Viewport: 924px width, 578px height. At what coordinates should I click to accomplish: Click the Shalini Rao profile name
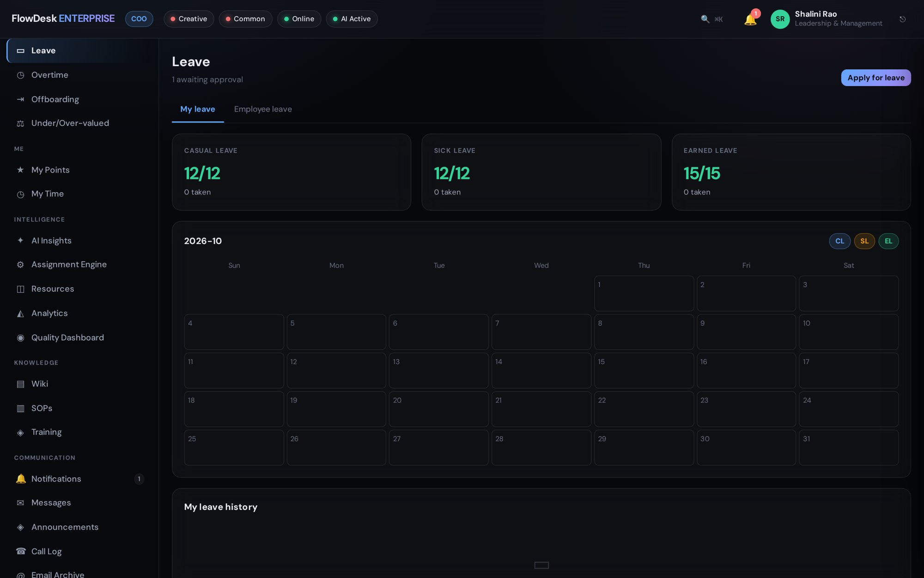pyautogui.click(x=816, y=14)
